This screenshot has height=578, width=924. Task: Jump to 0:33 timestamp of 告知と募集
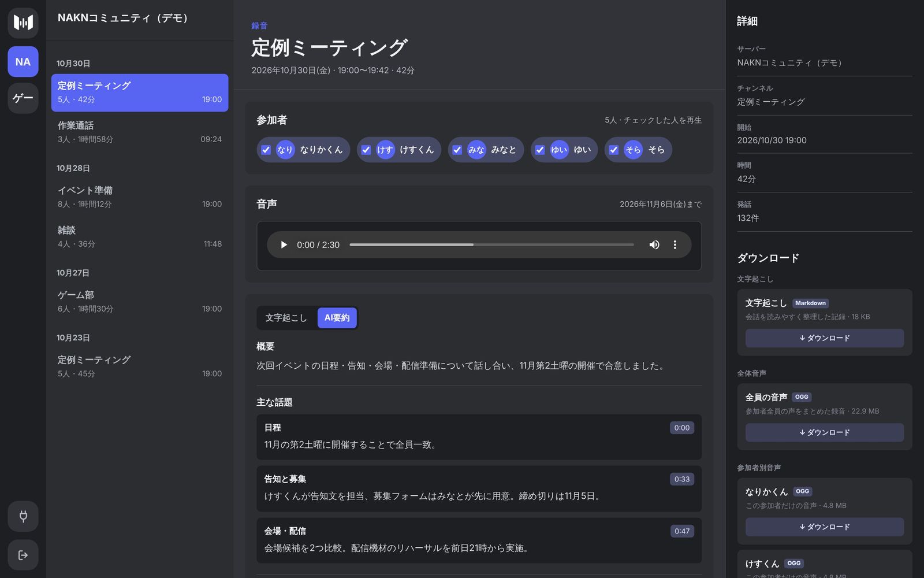pos(682,479)
